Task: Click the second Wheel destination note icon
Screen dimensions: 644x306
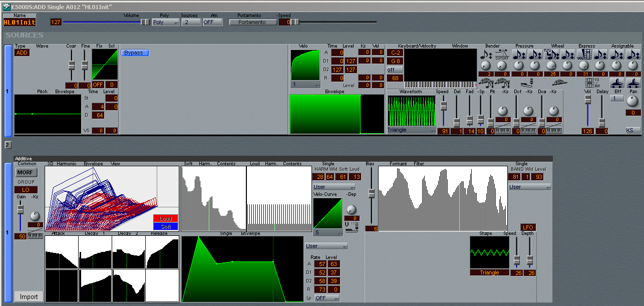Action: click(x=567, y=54)
